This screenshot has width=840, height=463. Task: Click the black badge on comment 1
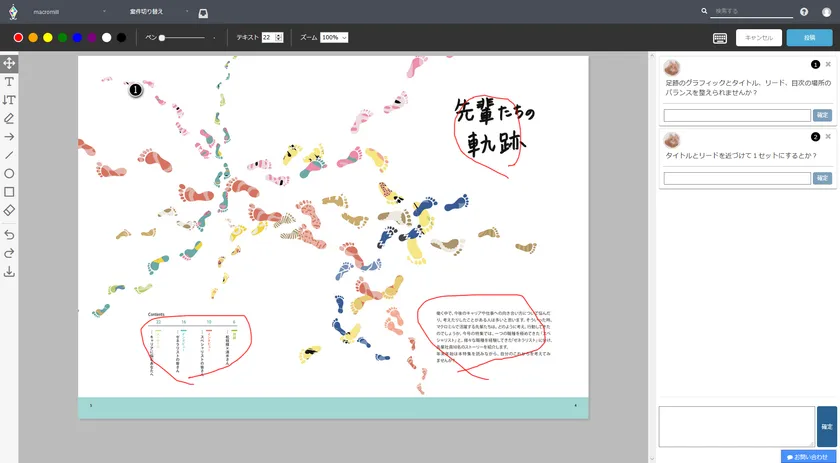tap(815, 64)
